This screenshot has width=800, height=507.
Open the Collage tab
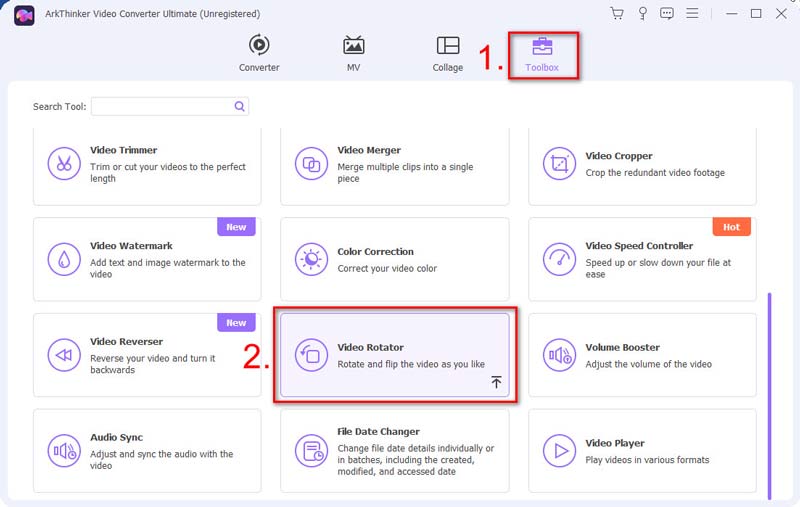point(448,53)
